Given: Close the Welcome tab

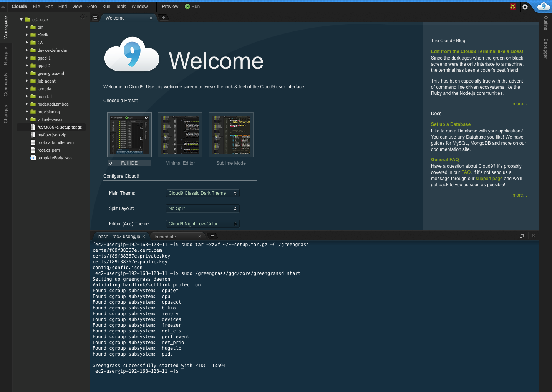Looking at the screenshot, I should pos(151,18).
